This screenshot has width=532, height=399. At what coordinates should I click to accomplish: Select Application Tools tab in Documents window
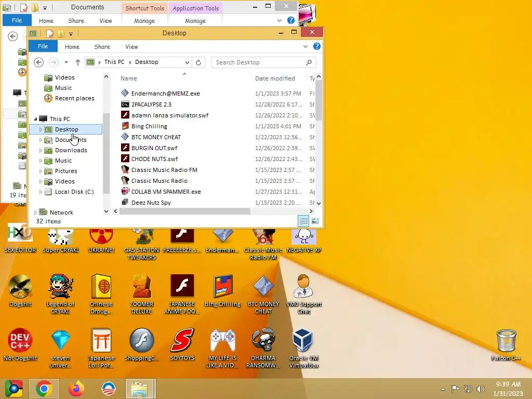[195, 8]
